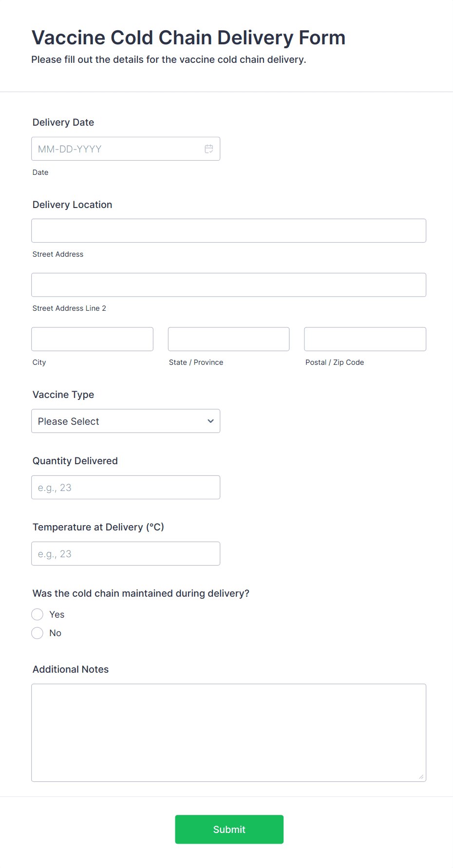453x868 pixels.
Task: Select Yes for cold chain maintained
Action: tap(38, 615)
